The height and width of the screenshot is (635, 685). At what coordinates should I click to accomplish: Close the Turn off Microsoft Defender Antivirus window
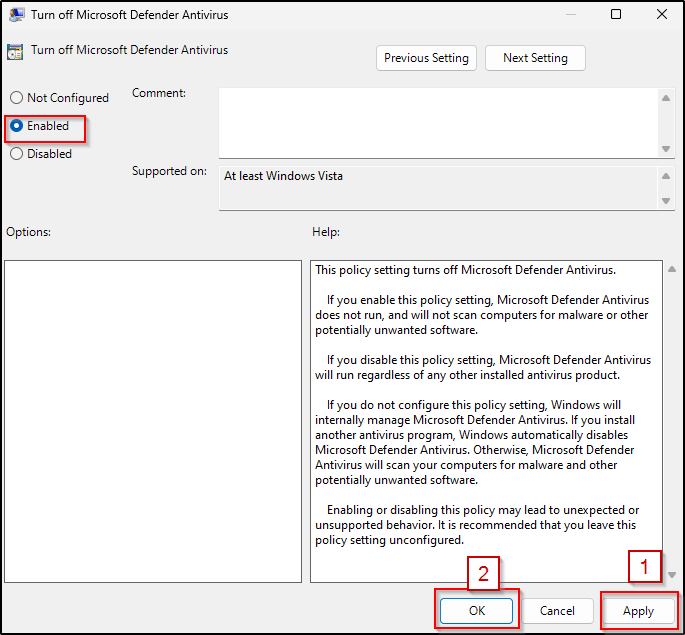pyautogui.click(x=661, y=15)
